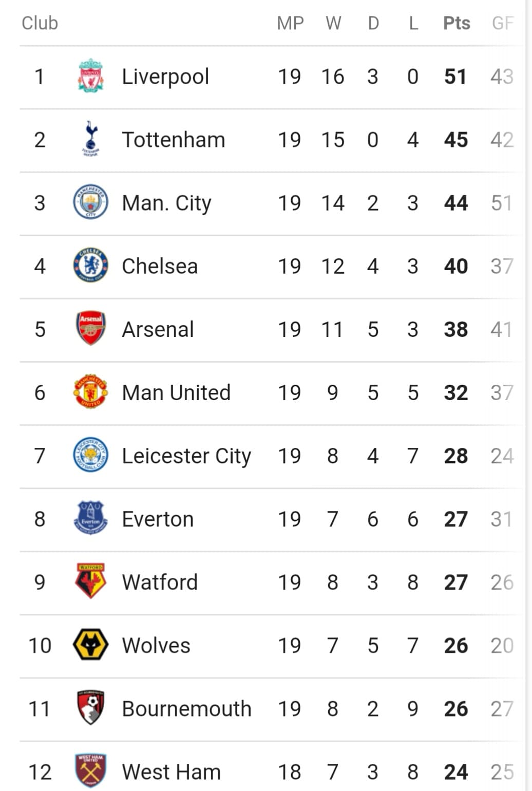532x791 pixels.
Task: Click the Chelsea lion crest
Action: [x=91, y=266]
